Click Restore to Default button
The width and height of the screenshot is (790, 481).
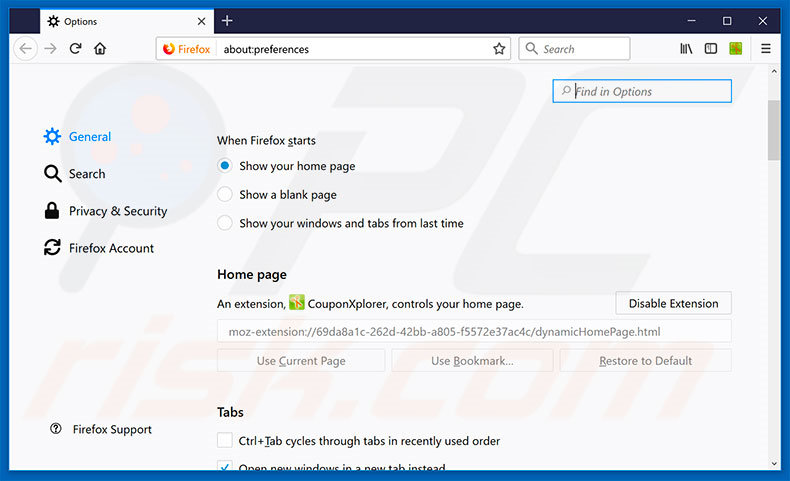[645, 361]
